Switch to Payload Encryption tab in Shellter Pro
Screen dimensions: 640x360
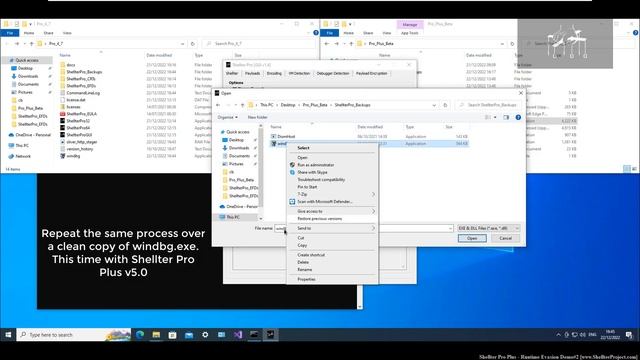coord(371,73)
